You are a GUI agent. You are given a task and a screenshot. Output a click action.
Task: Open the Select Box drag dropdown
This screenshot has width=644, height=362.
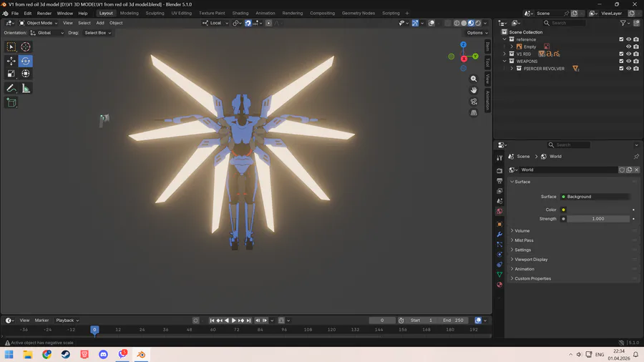click(98, 33)
